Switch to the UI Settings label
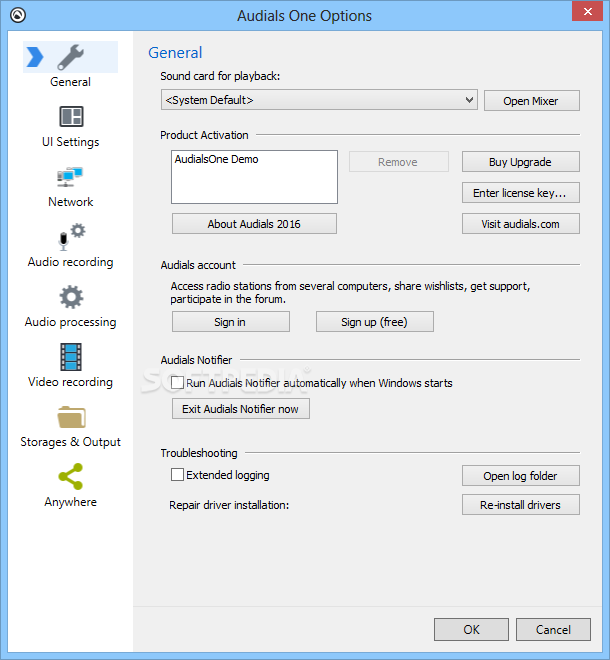Image resolution: width=610 pixels, height=660 pixels. point(70,142)
